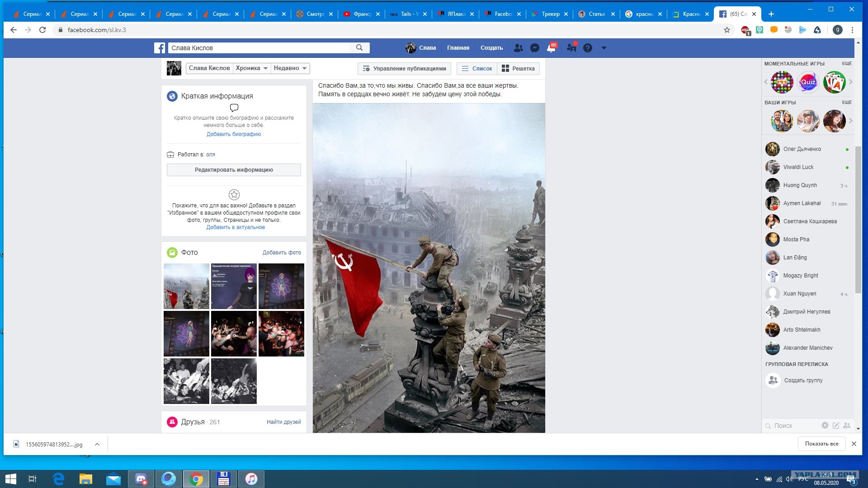Click the Chrome address bar

tap(389, 30)
